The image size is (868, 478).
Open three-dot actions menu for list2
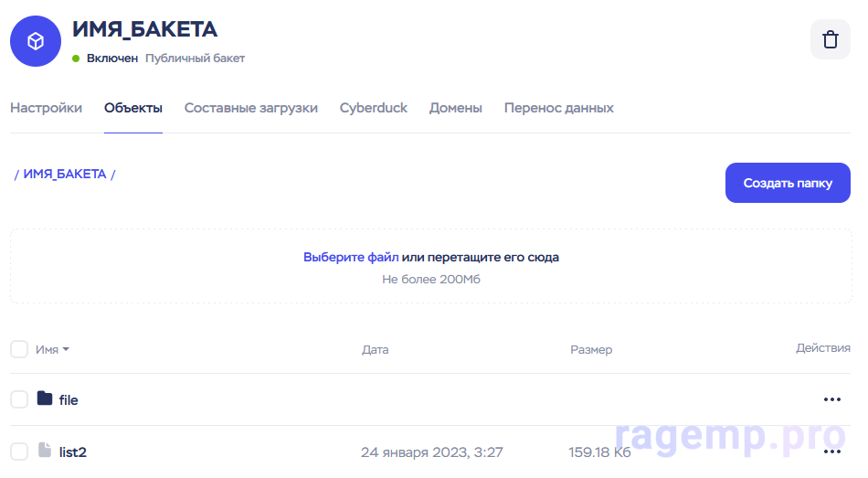(x=831, y=451)
